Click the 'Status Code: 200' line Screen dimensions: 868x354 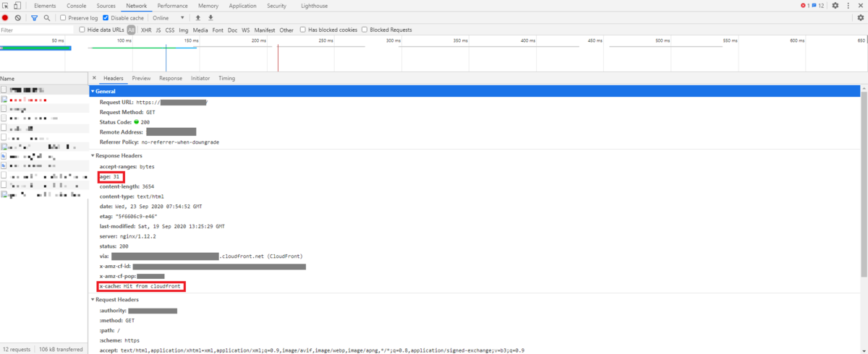click(124, 122)
